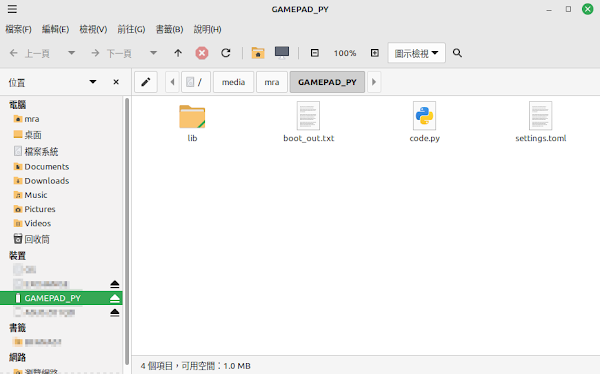Open the 前往(G) menu
The width and height of the screenshot is (600, 374).
click(131, 29)
